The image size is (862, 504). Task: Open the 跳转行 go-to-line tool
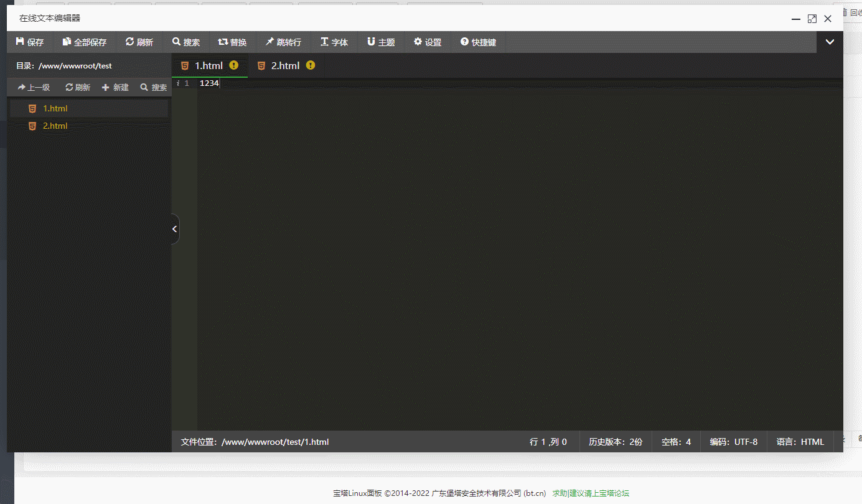click(283, 42)
